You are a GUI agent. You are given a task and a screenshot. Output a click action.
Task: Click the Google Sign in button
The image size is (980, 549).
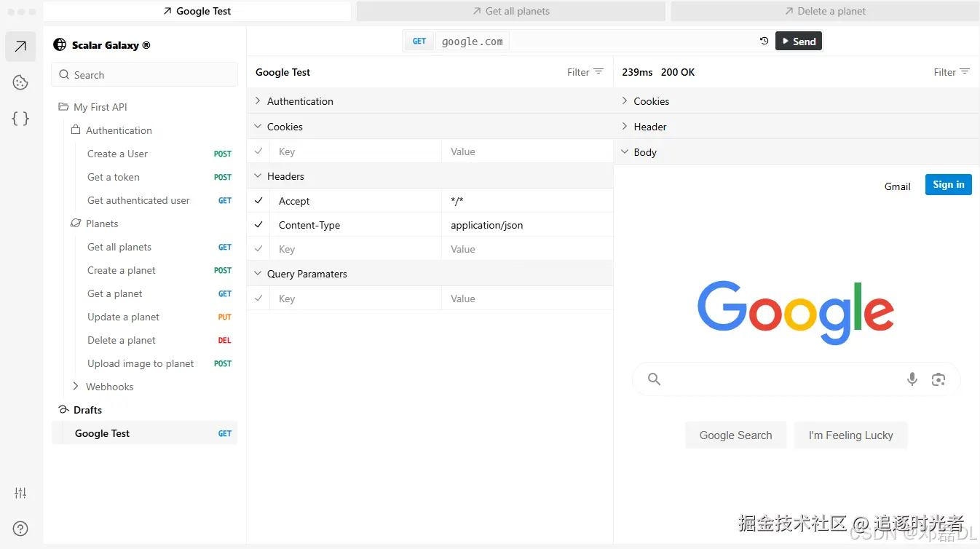coord(948,185)
